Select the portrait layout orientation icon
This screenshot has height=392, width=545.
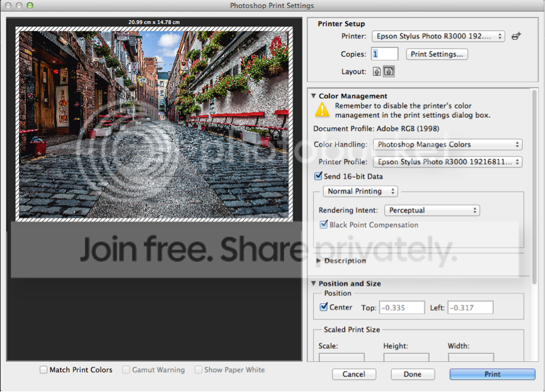(377, 72)
